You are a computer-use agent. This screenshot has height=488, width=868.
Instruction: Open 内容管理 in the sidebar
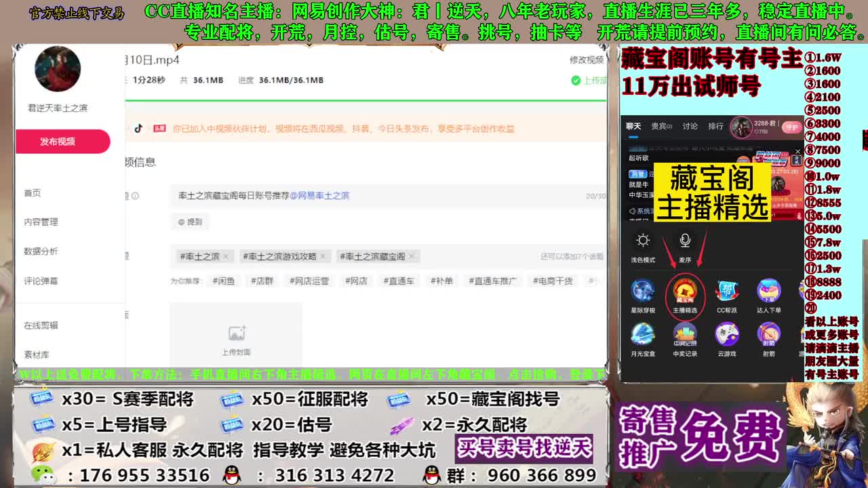tap(41, 222)
